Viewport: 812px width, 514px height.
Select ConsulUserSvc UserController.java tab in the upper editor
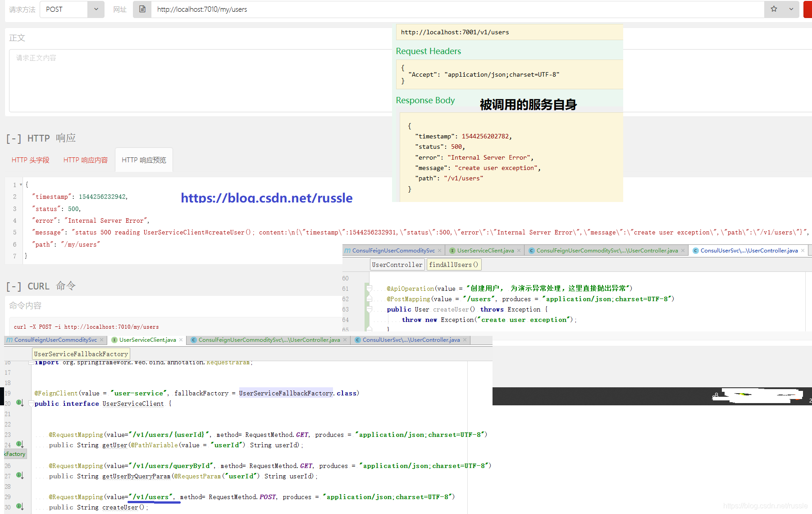point(749,251)
